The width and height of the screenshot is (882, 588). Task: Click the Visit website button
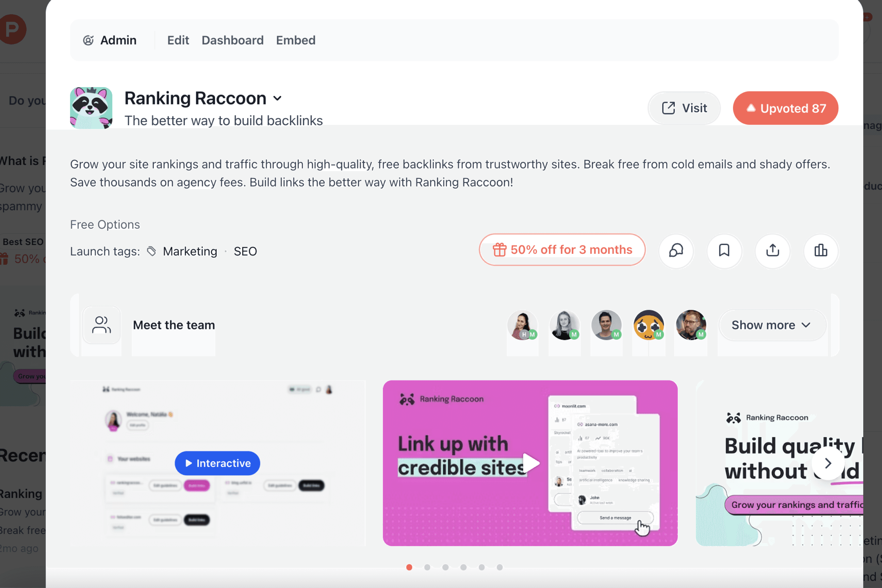pyautogui.click(x=684, y=108)
